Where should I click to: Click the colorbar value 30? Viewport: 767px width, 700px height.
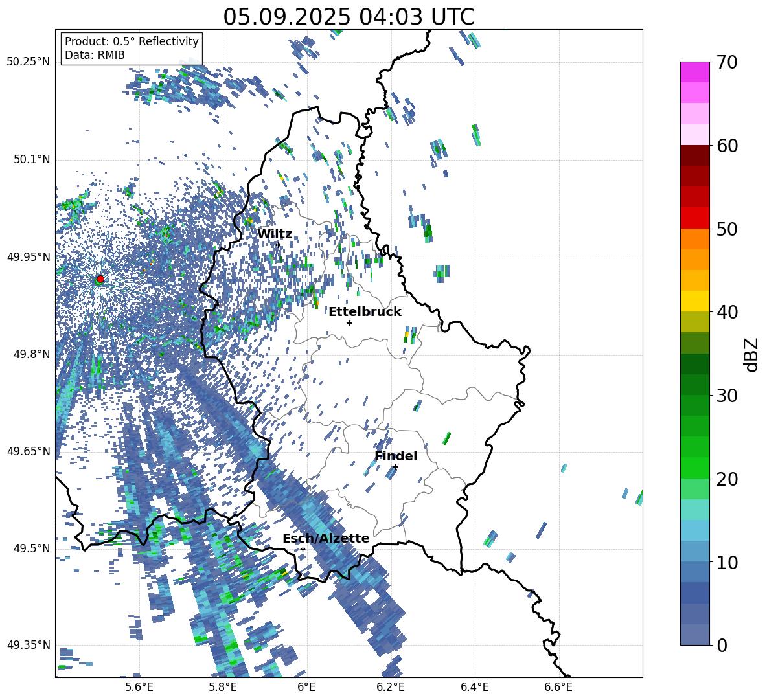pos(727,396)
